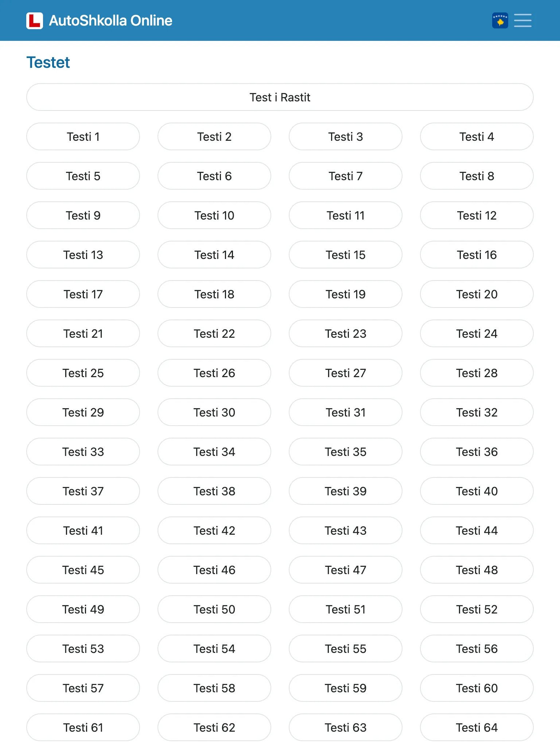
Task: Start the Test i Rastit
Action: 280,97
